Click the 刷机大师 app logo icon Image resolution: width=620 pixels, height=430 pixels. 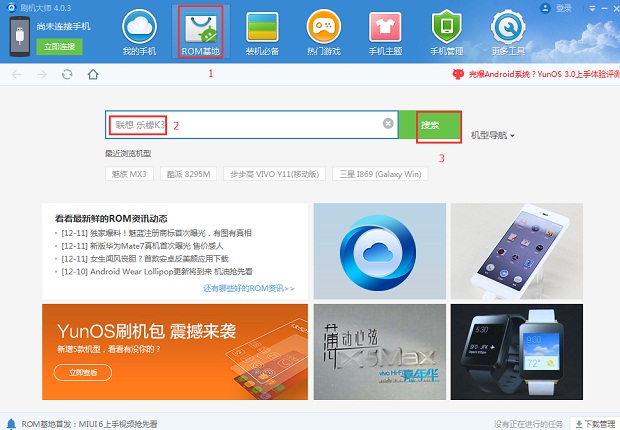point(11,8)
